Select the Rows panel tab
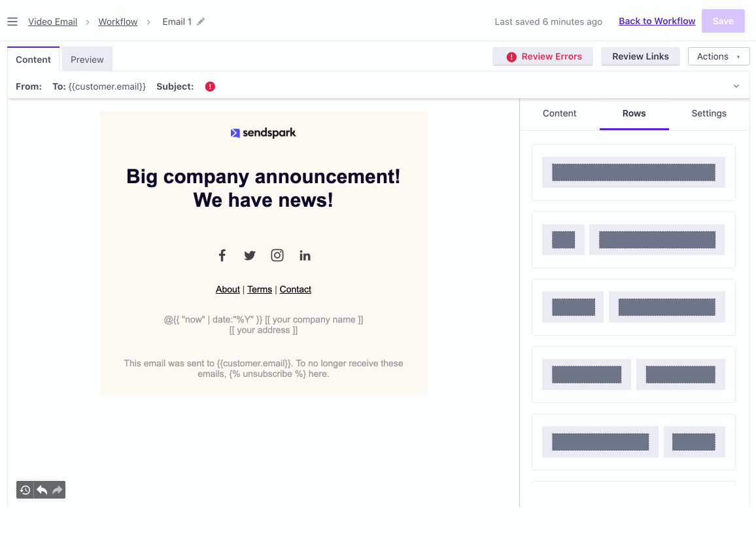Image resolution: width=756 pixels, height=547 pixels. [634, 113]
